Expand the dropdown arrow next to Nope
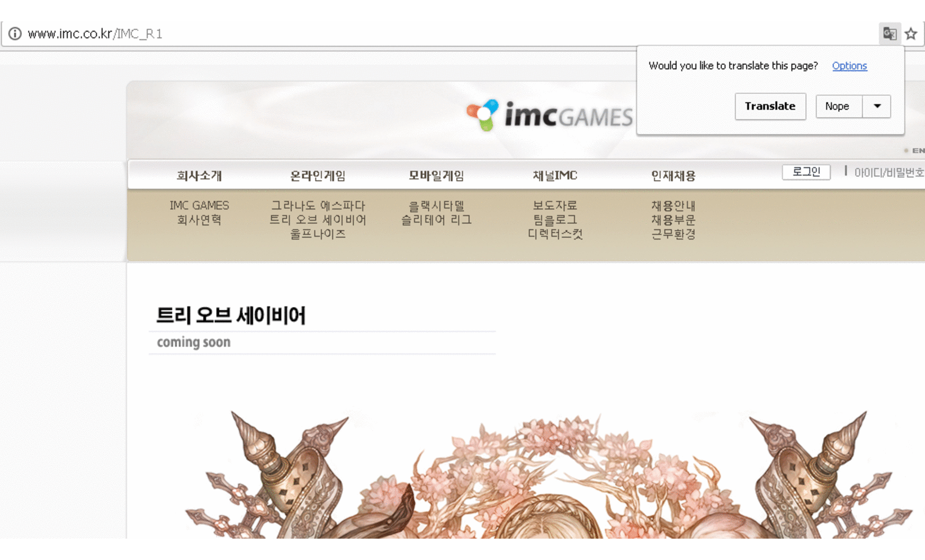925x560 pixels. pyautogui.click(x=877, y=106)
